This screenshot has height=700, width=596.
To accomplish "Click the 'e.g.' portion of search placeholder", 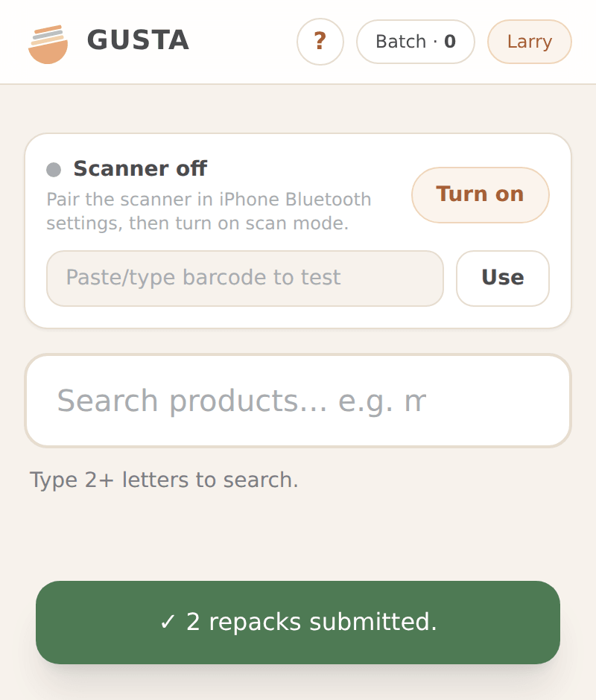I will click(x=366, y=401).
